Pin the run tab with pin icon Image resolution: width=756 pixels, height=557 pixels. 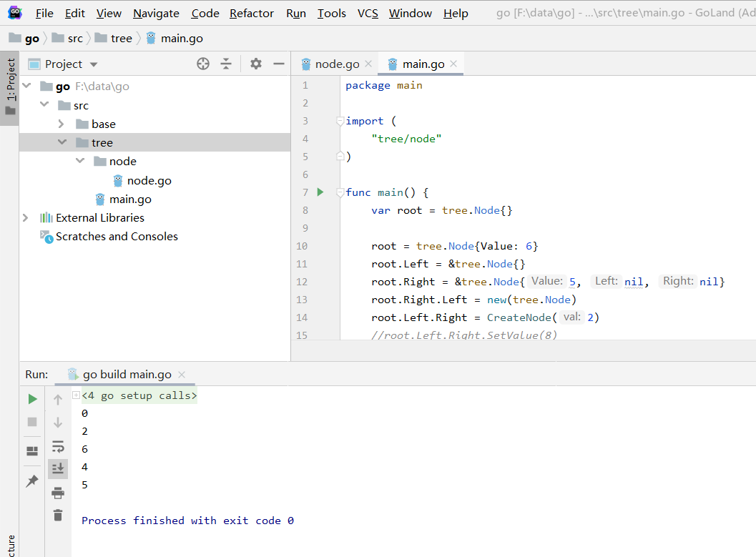tap(32, 481)
